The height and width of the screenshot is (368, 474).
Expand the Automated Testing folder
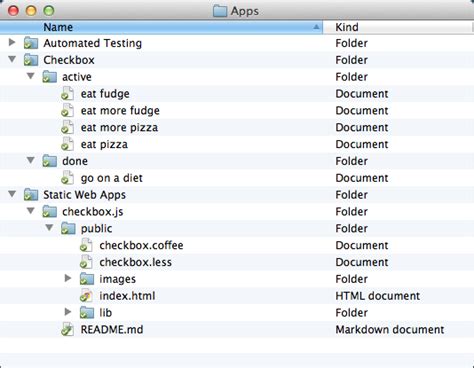tap(12, 42)
